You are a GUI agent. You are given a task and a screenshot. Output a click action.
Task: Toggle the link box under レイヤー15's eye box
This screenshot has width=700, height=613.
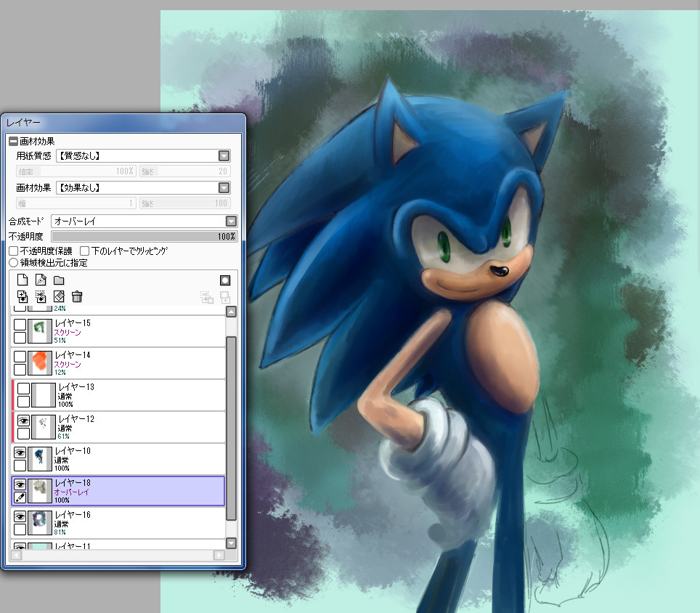click(x=20, y=337)
